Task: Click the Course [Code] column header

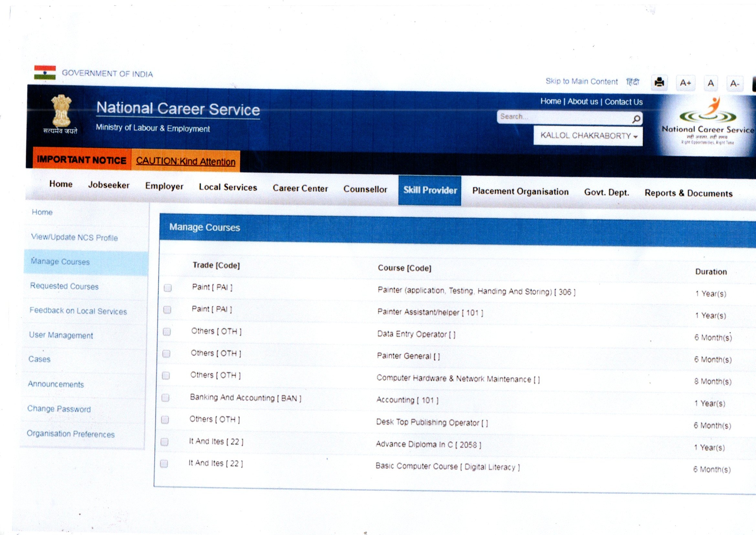Action: click(404, 268)
